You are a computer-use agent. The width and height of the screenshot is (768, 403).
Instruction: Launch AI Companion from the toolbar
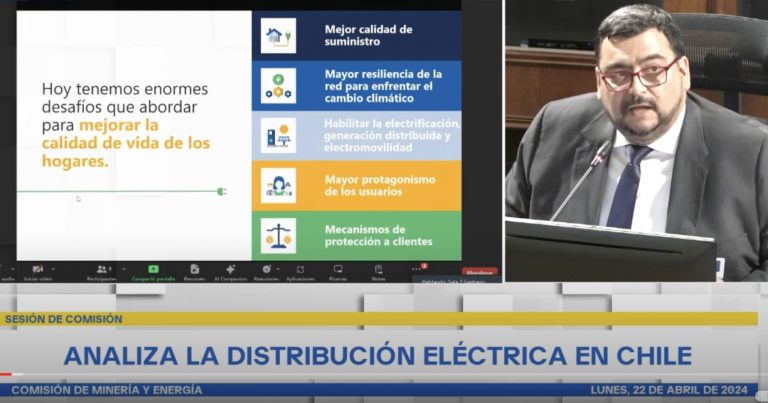tap(230, 269)
